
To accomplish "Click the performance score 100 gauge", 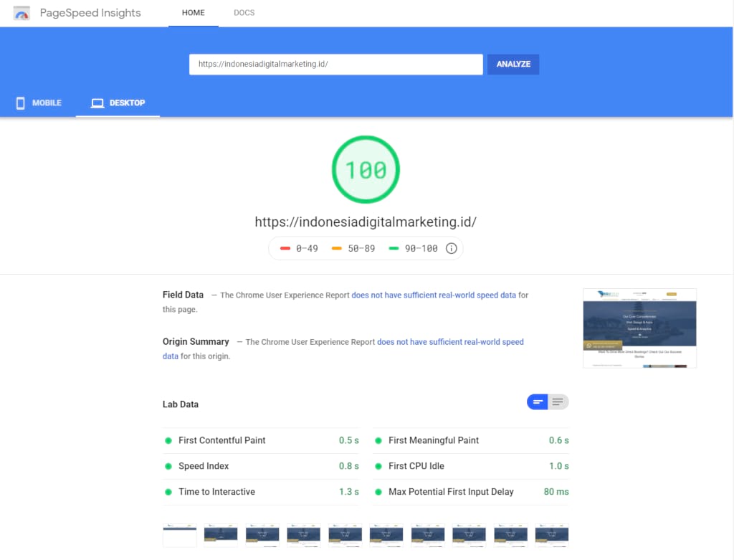I will coord(366,169).
